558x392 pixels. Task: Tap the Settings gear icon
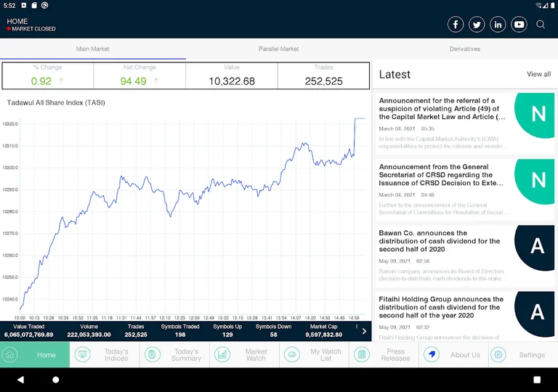coord(498,355)
